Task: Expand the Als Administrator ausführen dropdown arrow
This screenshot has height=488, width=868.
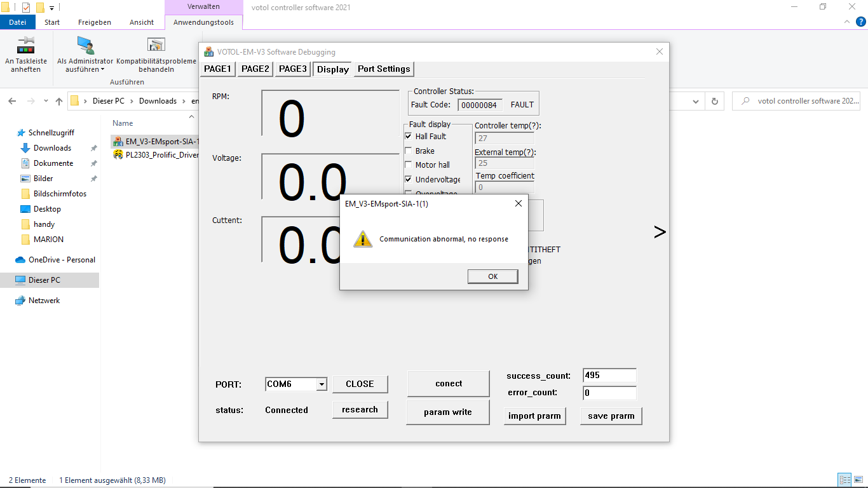Action: [x=102, y=70]
